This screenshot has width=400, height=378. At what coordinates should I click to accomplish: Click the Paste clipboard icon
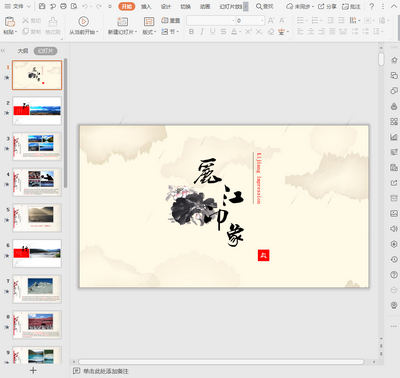tap(10, 22)
